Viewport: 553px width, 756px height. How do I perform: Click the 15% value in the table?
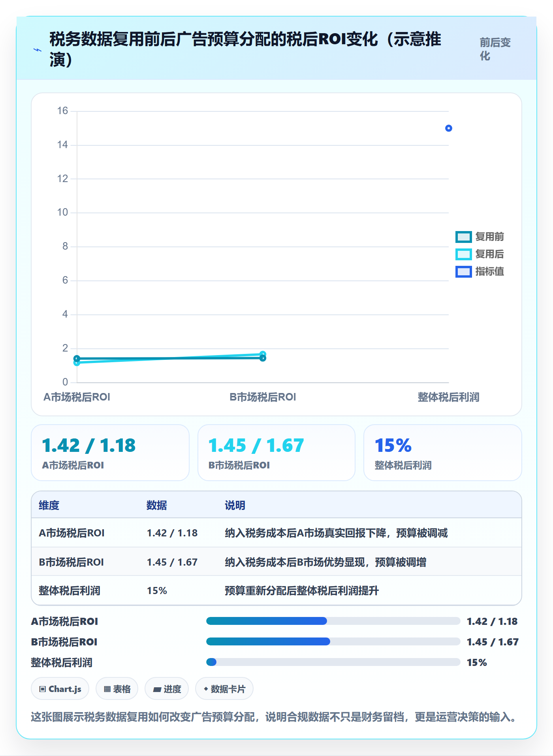click(x=157, y=591)
